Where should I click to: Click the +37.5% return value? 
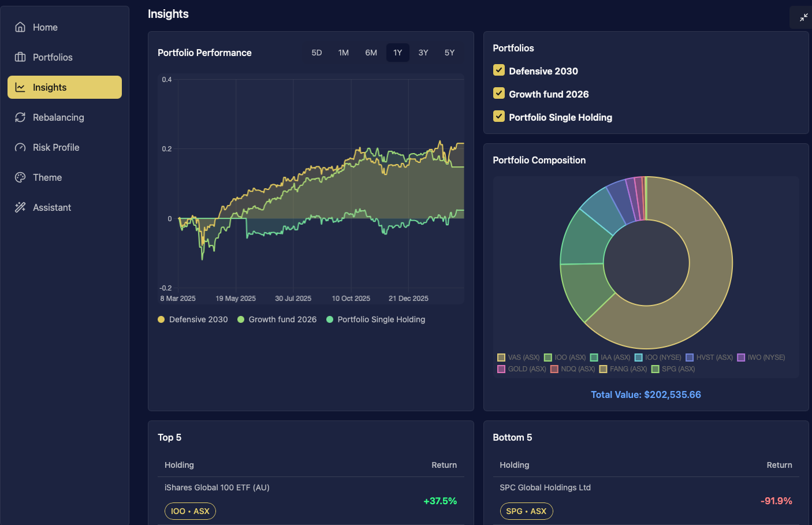440,501
